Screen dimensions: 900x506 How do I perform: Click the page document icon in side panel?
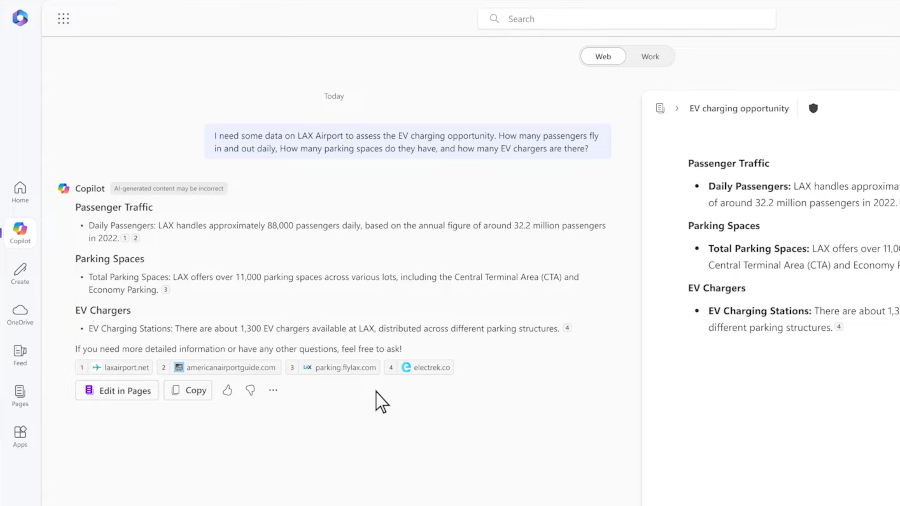(660, 108)
